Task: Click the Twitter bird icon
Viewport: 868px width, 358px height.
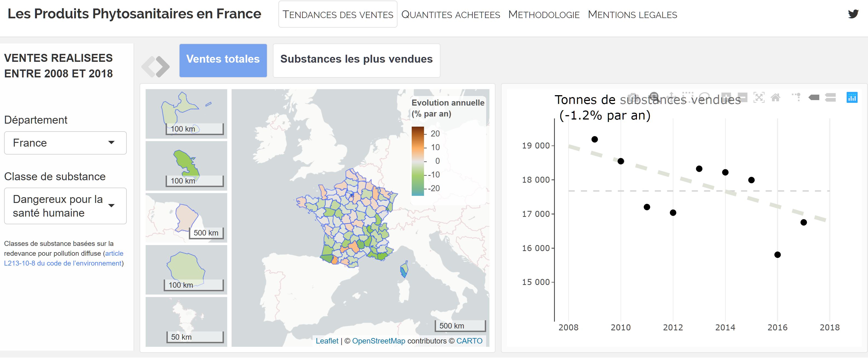Action: (853, 14)
